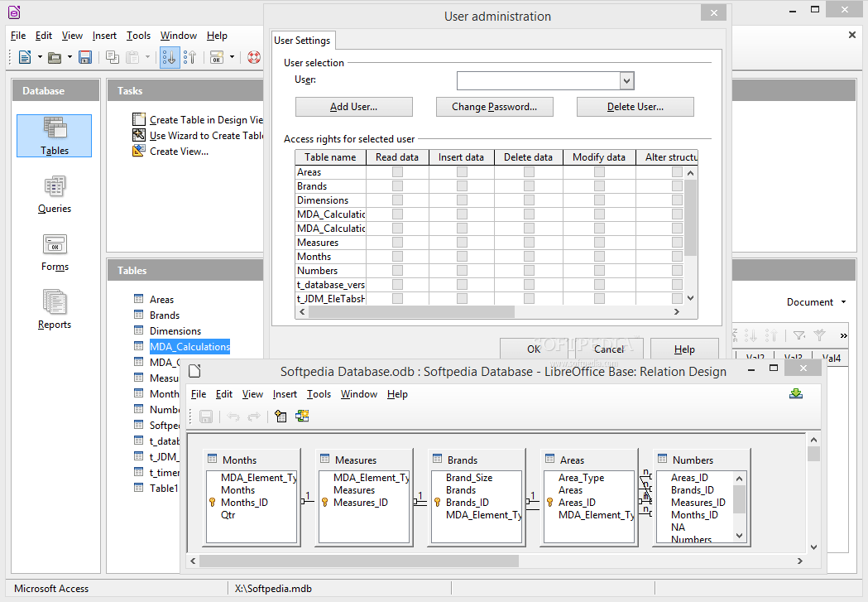Enable Delete data for the Dimensions table
The height and width of the screenshot is (602, 868).
point(528,200)
